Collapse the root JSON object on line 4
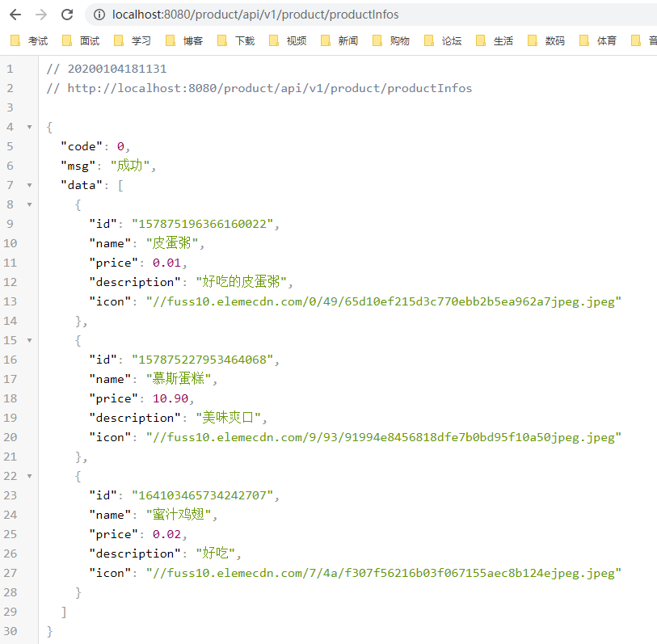The width and height of the screenshot is (657, 644). pos(29,127)
